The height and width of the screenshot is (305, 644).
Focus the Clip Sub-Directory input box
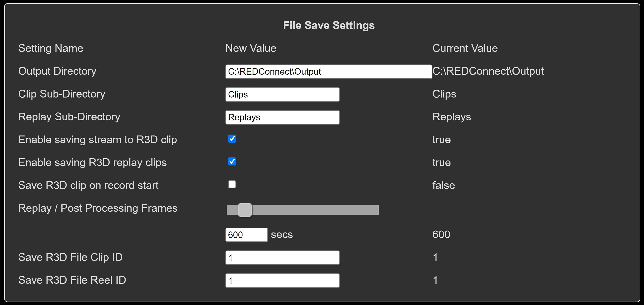click(282, 95)
